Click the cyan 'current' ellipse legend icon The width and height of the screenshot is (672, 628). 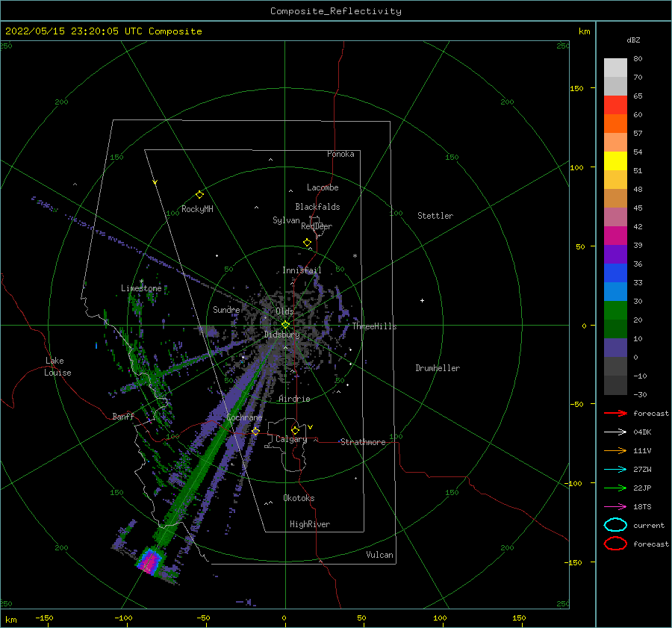point(615,525)
